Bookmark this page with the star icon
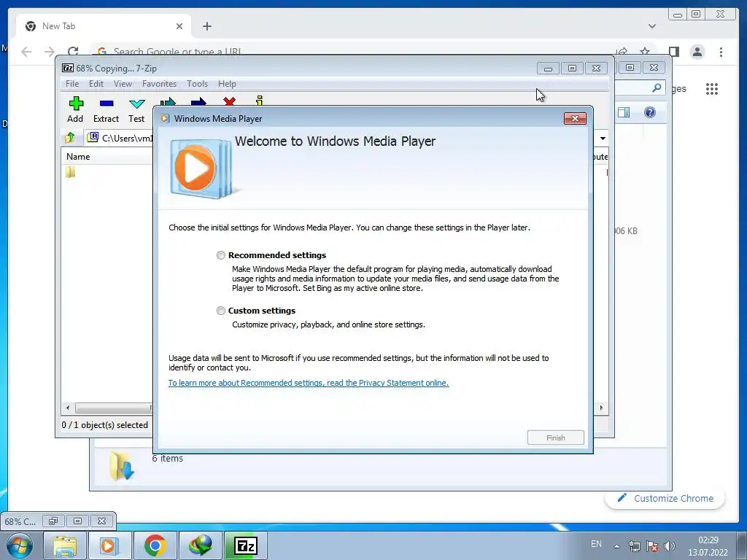 click(x=645, y=52)
